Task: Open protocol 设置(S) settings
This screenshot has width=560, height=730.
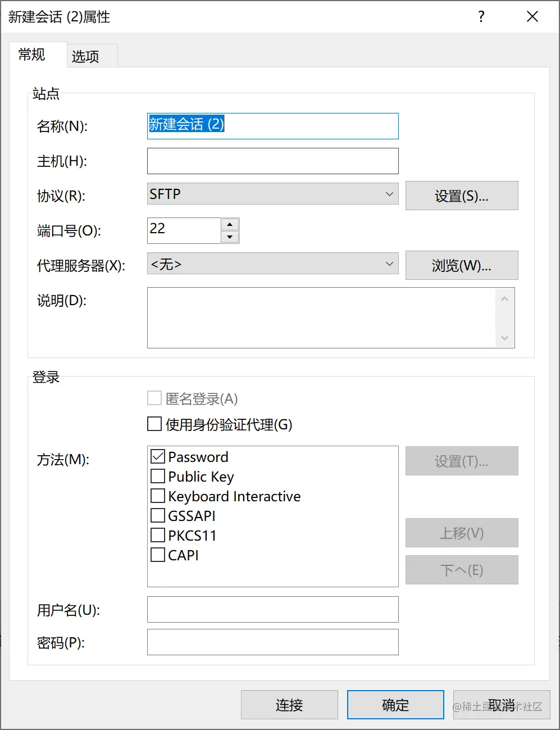Action: 461,196
